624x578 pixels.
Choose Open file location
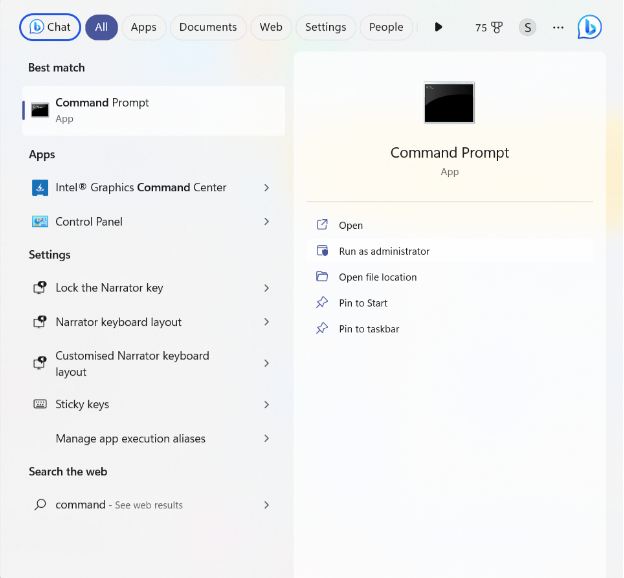click(450, 277)
